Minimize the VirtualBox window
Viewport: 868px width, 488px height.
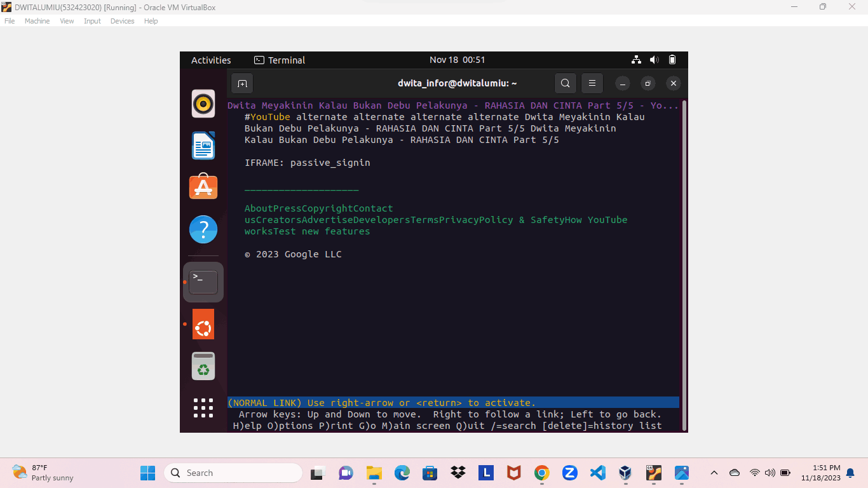794,6
